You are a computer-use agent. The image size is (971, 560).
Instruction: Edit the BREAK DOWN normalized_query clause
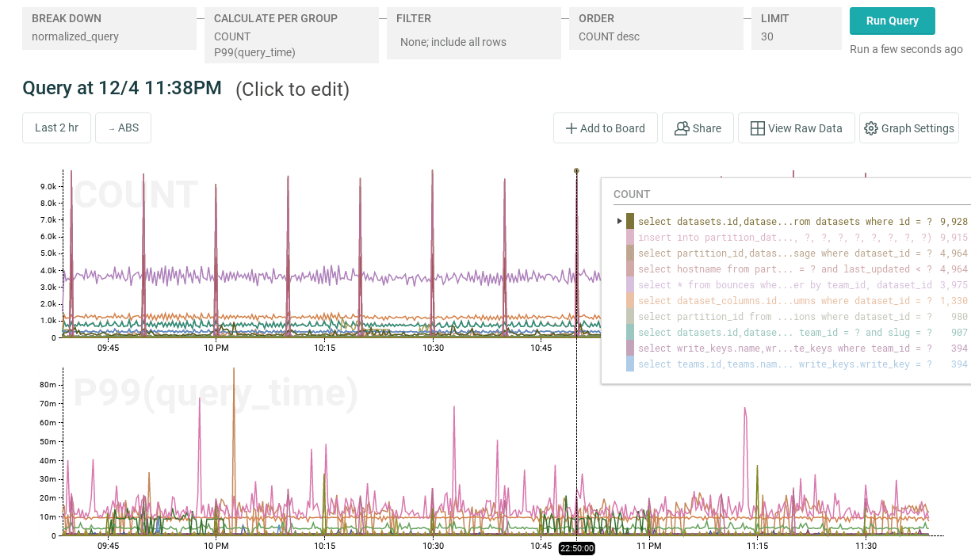[109, 29]
